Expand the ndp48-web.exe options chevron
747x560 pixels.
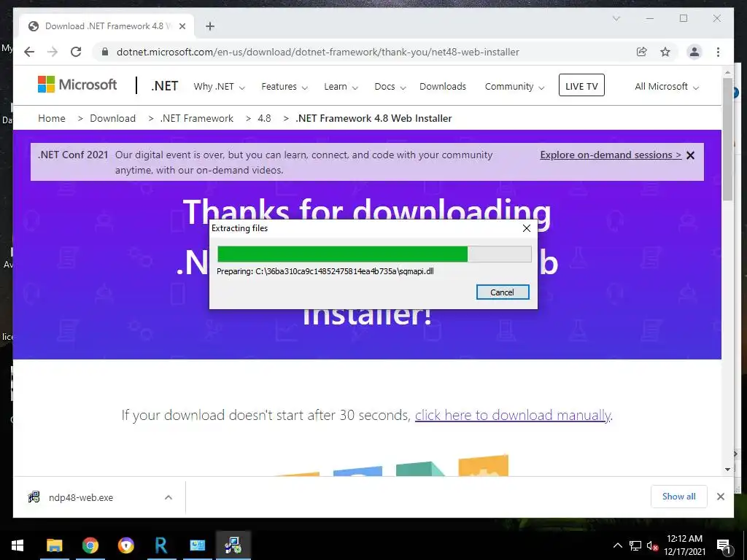(169, 497)
